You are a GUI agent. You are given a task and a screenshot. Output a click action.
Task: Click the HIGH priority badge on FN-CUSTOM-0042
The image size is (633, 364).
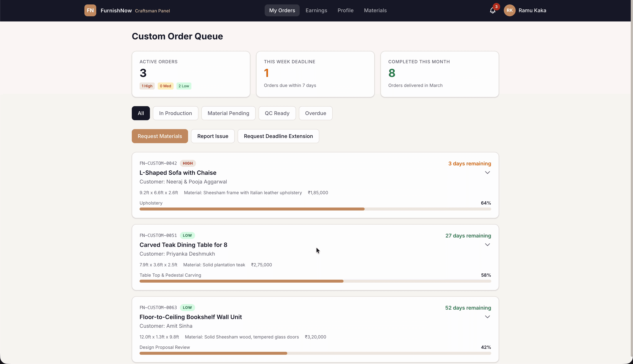point(188,163)
